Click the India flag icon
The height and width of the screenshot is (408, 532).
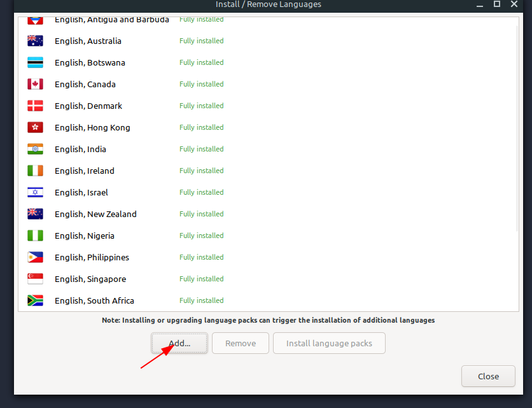[35, 150]
